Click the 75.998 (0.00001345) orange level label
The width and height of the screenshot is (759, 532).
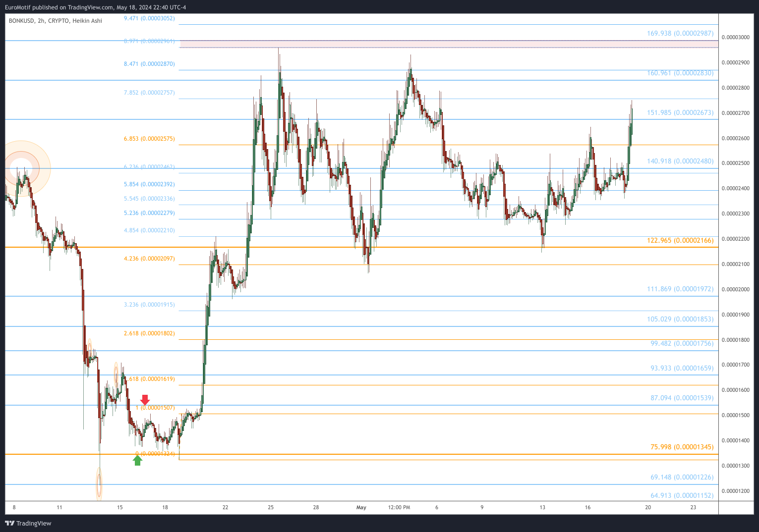tap(682, 447)
